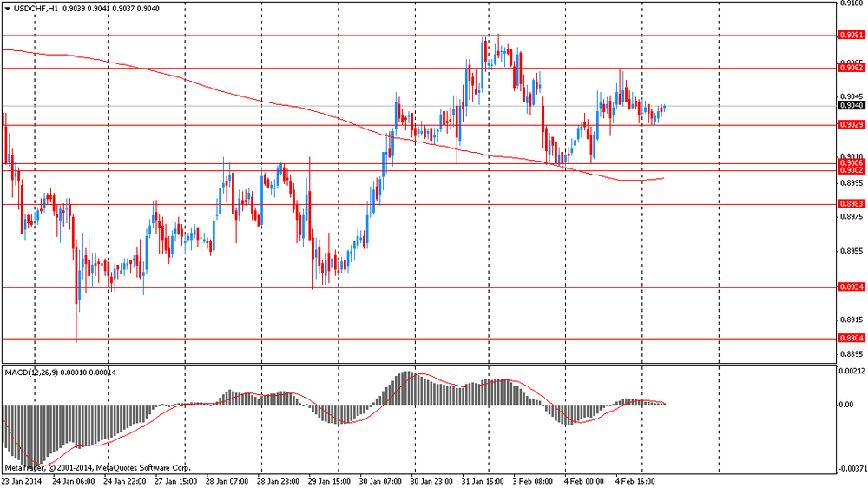Image resolution: width=868 pixels, height=488 pixels.
Task: Click the triangle arrow beside USDCHF,H1 title
Action: pos(6,8)
